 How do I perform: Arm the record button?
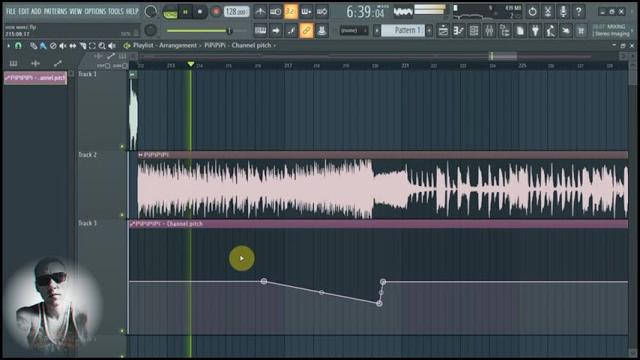216,12
